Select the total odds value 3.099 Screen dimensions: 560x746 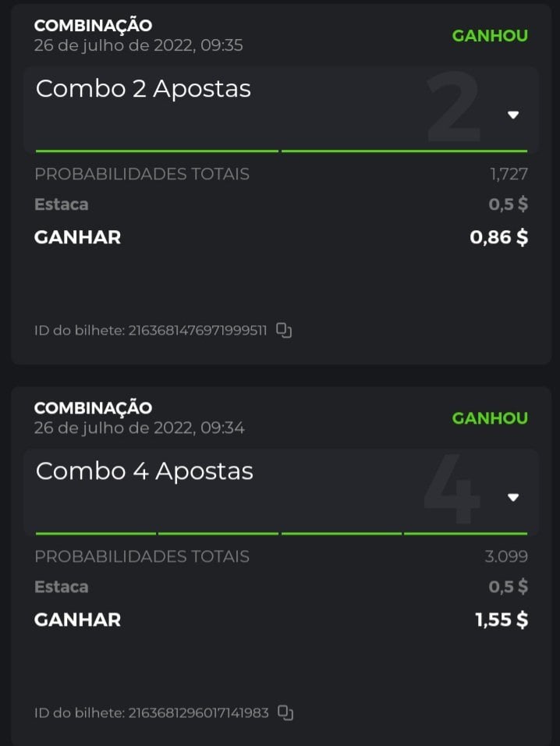(506, 556)
